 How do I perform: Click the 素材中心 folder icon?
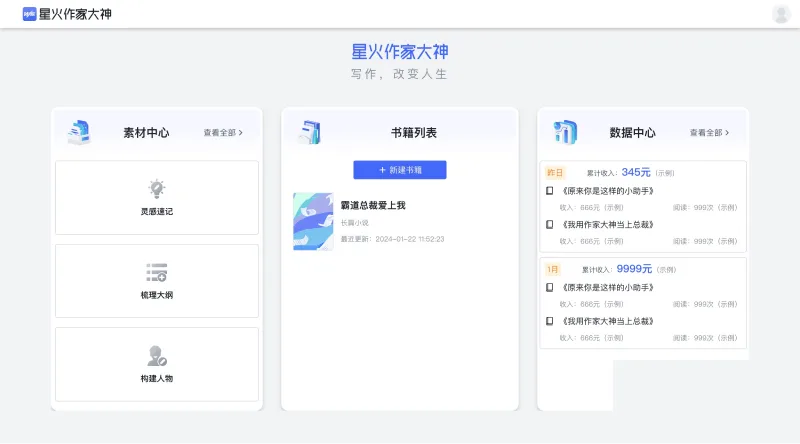[x=79, y=132]
